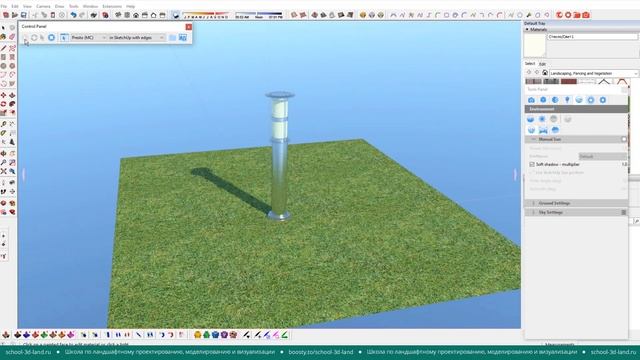Screen dimensions: 640x360
Task: Click the materials home icon
Action: pyautogui.click(x=544, y=73)
